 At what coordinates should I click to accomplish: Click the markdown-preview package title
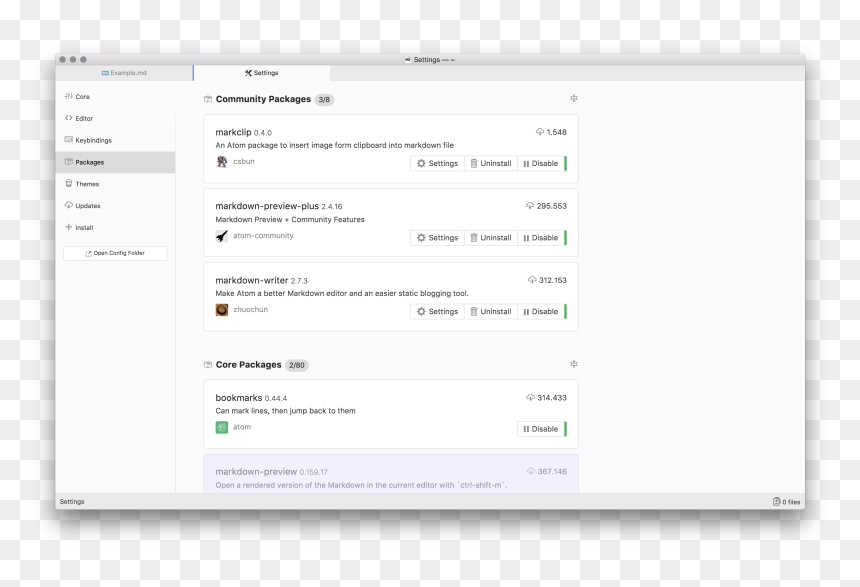point(256,472)
